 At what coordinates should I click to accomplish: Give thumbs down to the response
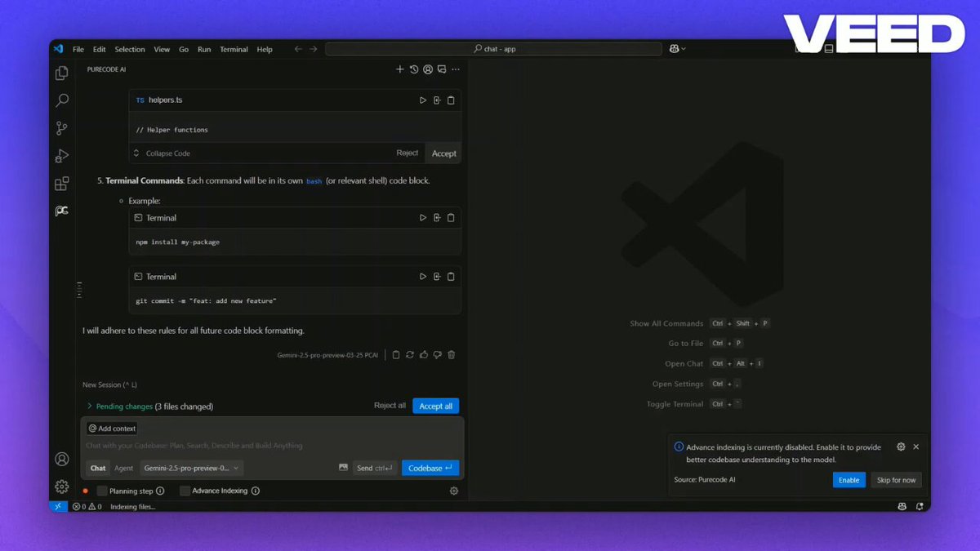438,355
